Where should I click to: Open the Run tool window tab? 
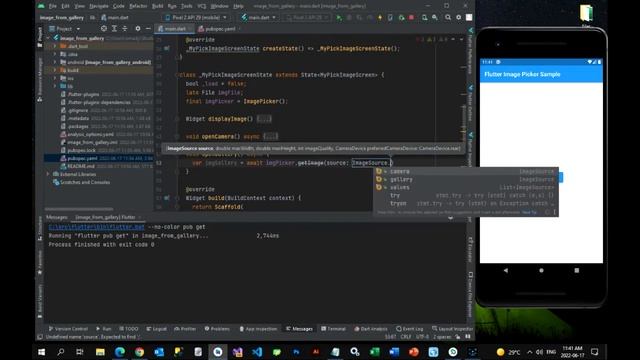click(x=103, y=329)
